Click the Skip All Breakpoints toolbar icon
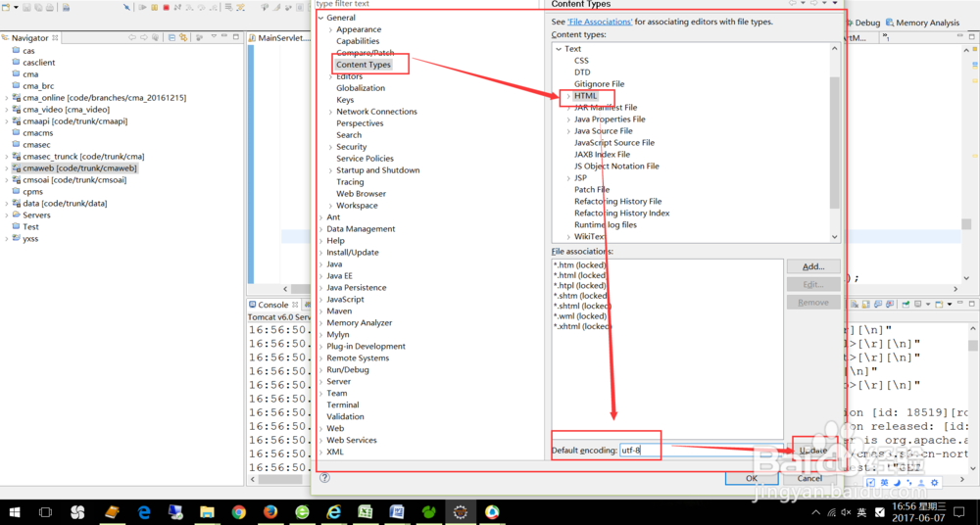The height and width of the screenshot is (525, 980). 126,7
